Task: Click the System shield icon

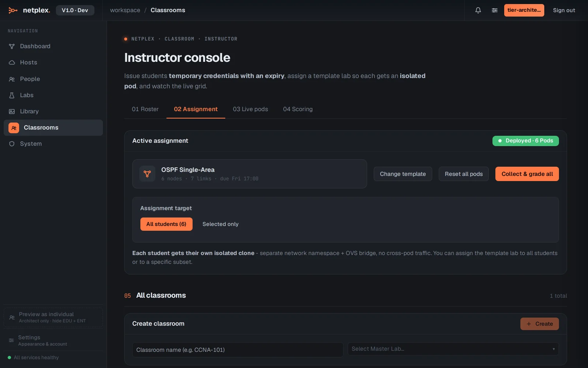Action: tap(12, 144)
